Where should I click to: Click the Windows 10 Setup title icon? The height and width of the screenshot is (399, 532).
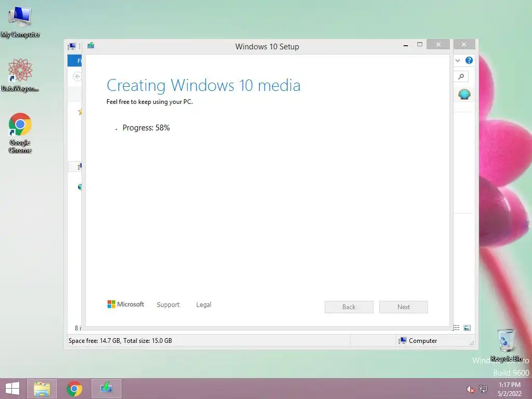(90, 46)
